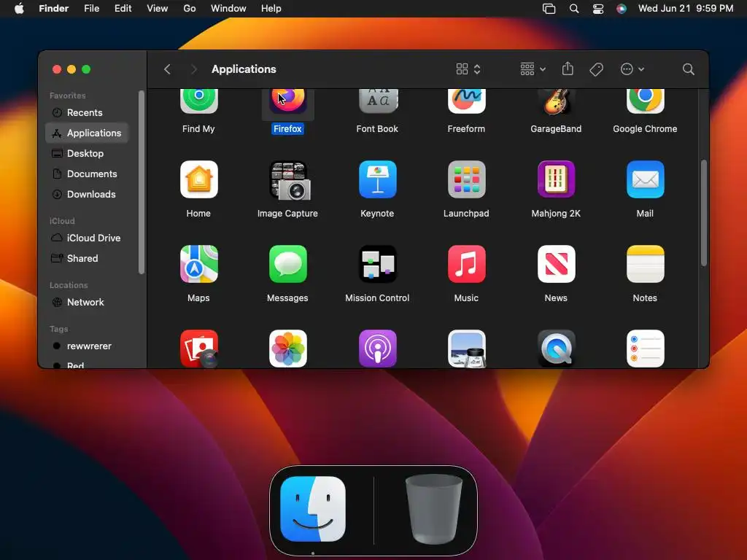Click the Share toolbar button
The height and width of the screenshot is (560, 747).
click(568, 69)
